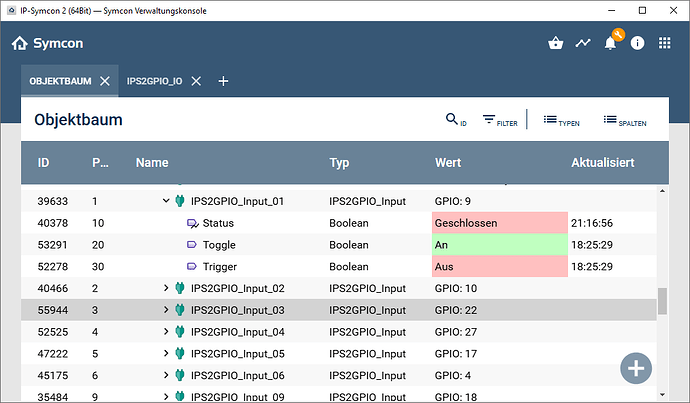Image resolution: width=690 pixels, height=403 pixels.
Task: Click the Toggle variable icon
Action: 192,245
